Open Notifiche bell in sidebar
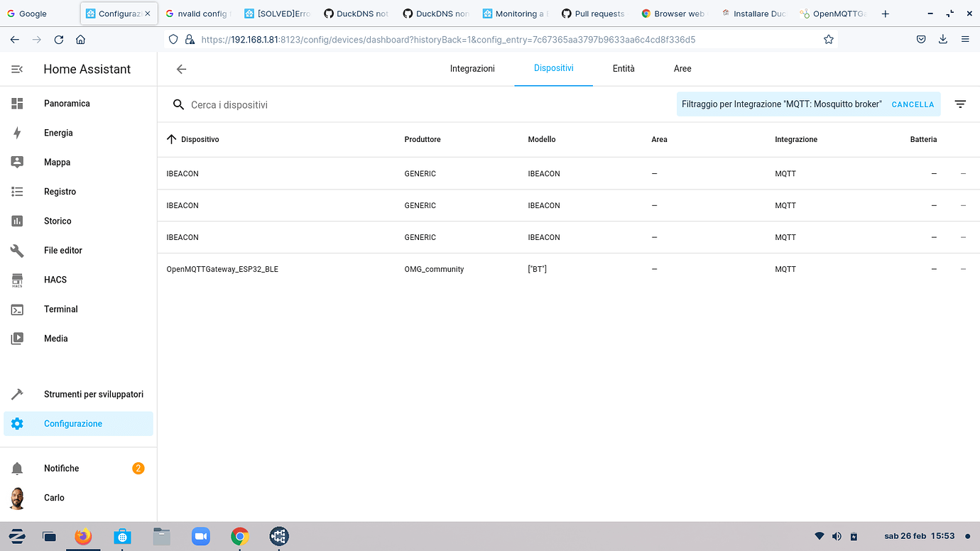Viewport: 980px width, 551px height. click(x=61, y=468)
